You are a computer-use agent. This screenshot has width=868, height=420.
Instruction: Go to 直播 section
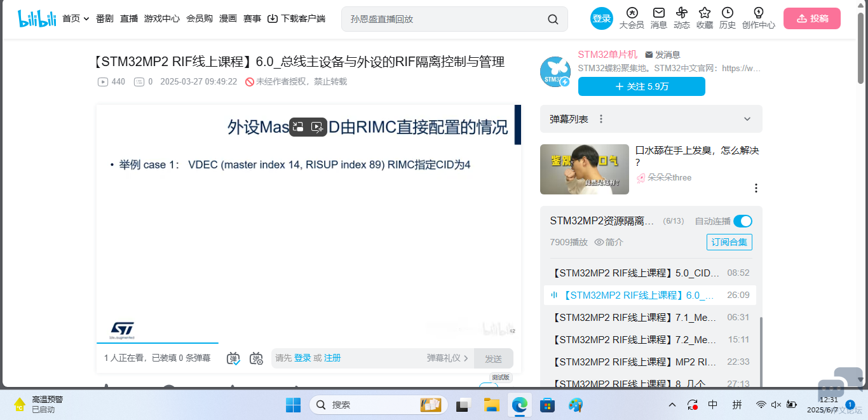[129, 18]
